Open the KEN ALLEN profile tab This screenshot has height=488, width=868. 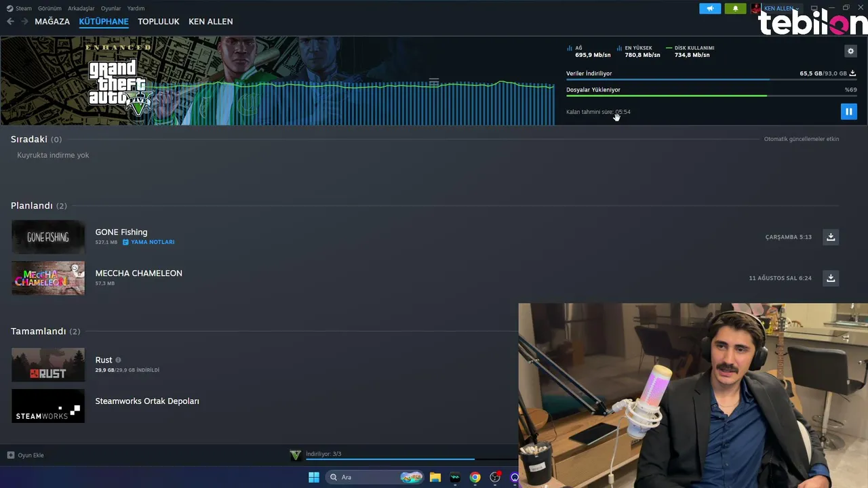coord(211,22)
